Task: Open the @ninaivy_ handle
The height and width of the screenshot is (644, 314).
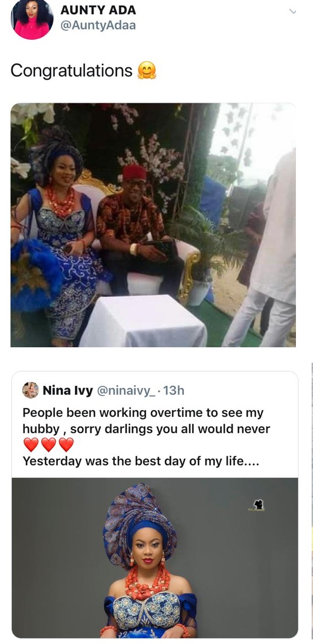Action: pyautogui.click(x=125, y=391)
